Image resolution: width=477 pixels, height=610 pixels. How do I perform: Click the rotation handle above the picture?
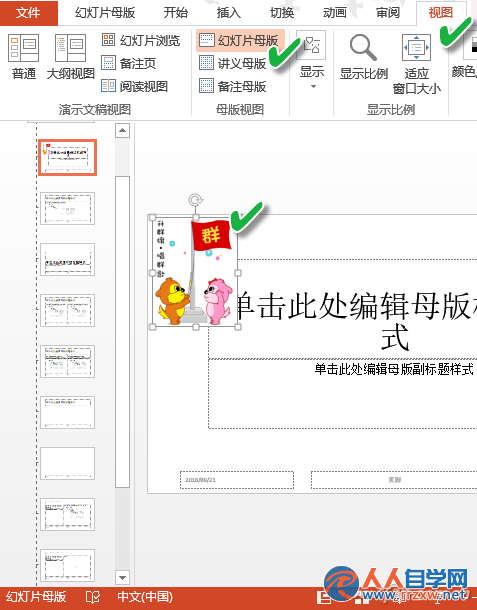click(195, 200)
